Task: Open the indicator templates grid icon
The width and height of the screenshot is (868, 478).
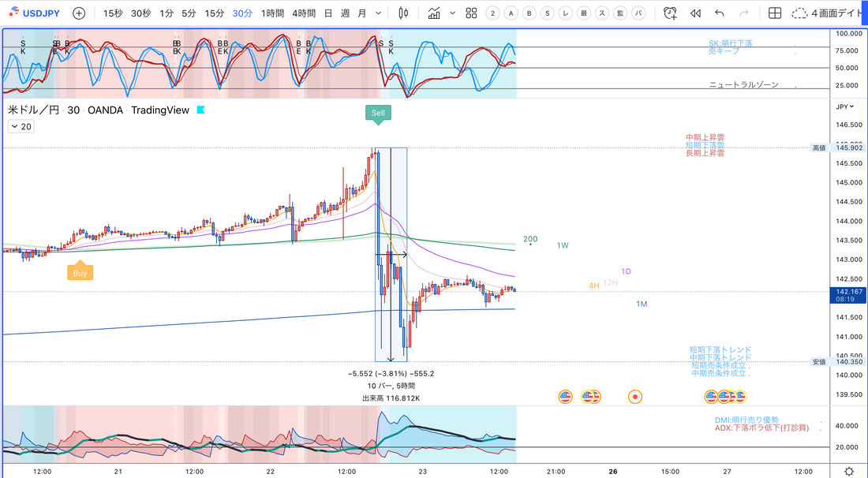Action: tap(471, 13)
